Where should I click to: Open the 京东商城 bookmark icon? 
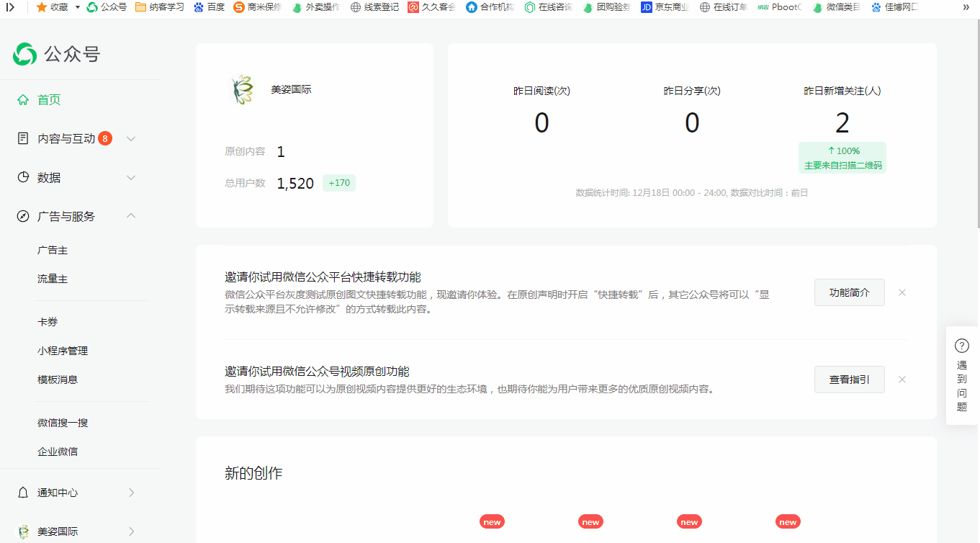click(646, 9)
